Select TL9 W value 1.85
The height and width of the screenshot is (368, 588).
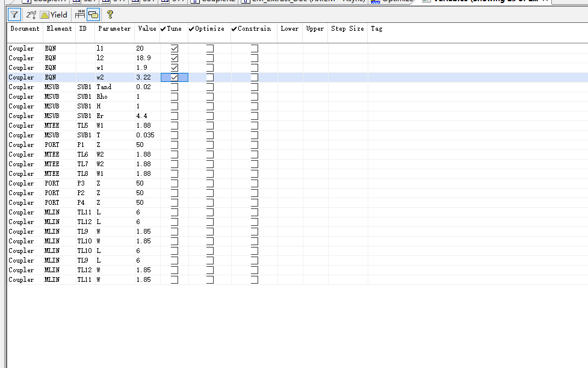click(144, 231)
